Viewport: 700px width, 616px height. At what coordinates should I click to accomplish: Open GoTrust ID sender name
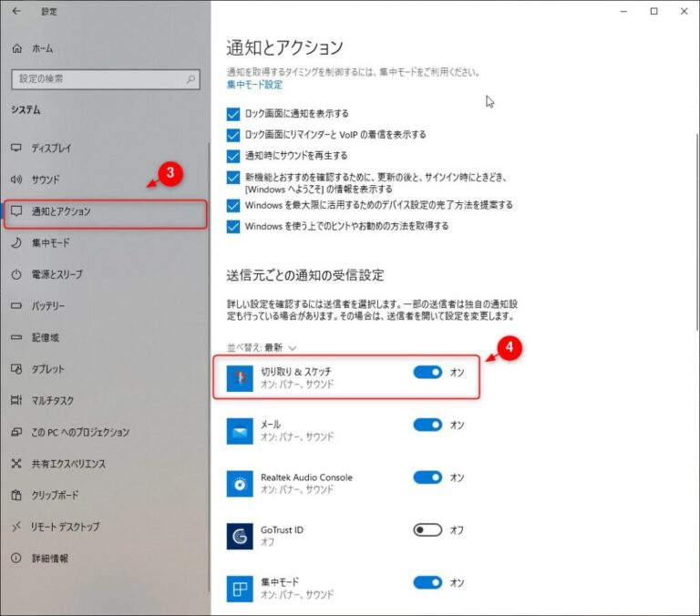[x=283, y=529]
